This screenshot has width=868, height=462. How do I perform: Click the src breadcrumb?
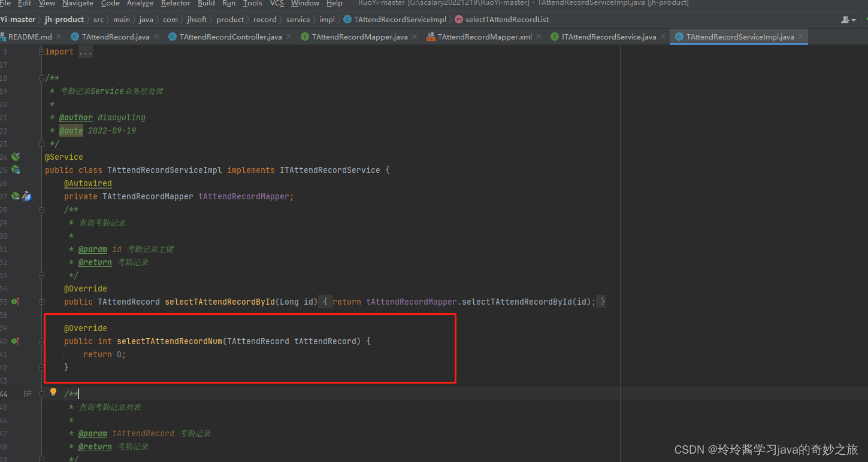98,20
